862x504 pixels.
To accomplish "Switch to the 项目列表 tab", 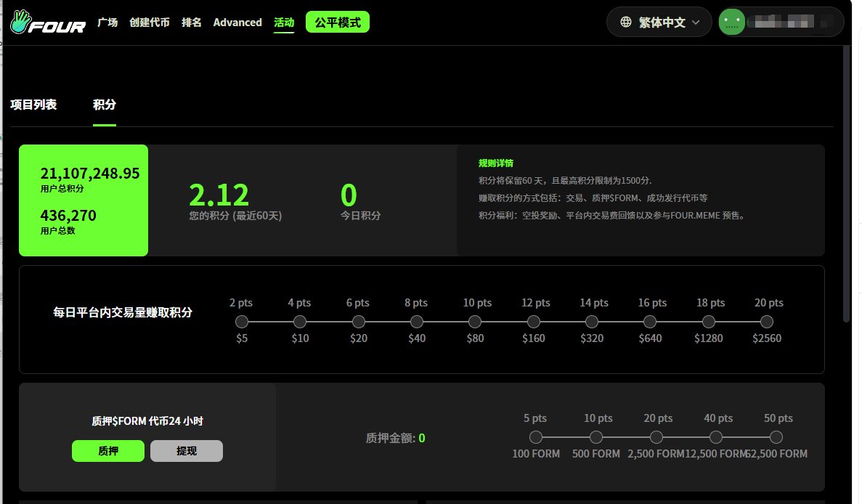I will (33, 105).
